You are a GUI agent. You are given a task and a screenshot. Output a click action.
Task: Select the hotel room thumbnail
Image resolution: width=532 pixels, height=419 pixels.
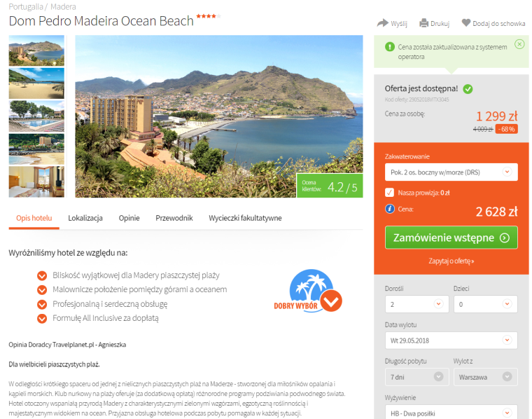click(36, 182)
